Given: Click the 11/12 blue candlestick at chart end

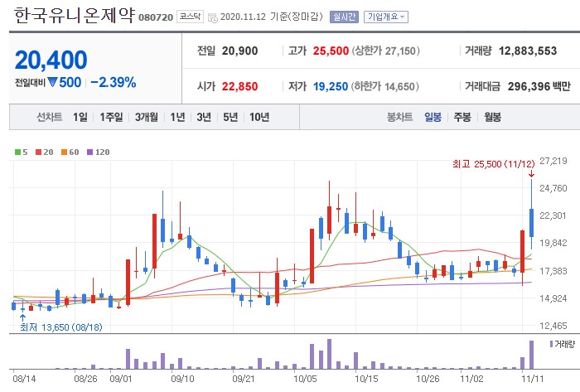Looking at the screenshot, I should (532, 223).
